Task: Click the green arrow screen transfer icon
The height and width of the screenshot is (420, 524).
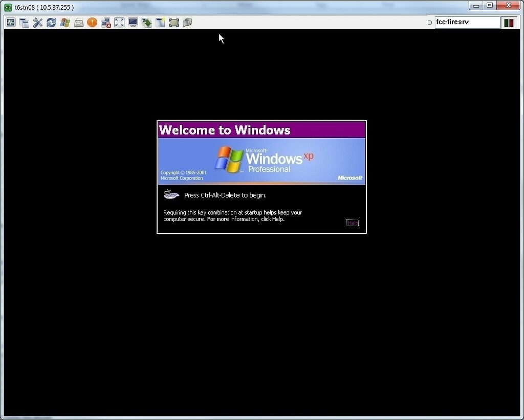Action: point(146,23)
